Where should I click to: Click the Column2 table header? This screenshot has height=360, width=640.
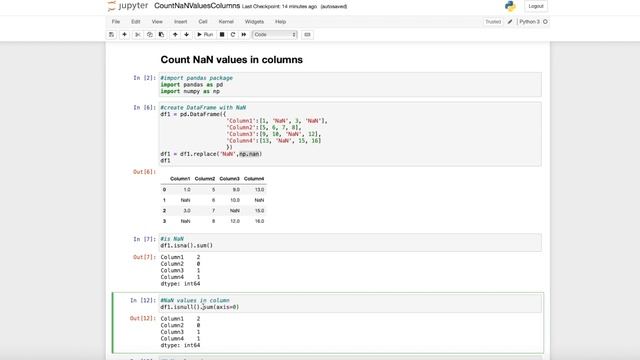click(x=205, y=179)
